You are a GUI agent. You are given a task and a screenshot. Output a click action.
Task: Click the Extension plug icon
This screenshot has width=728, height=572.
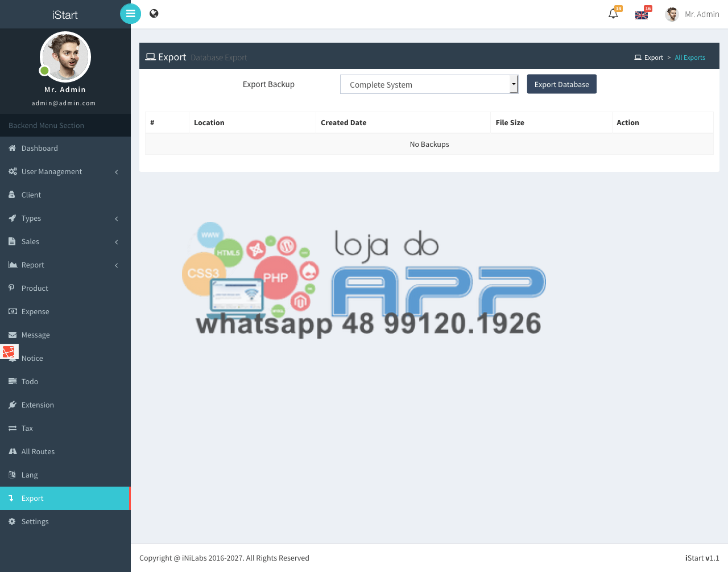coord(13,405)
